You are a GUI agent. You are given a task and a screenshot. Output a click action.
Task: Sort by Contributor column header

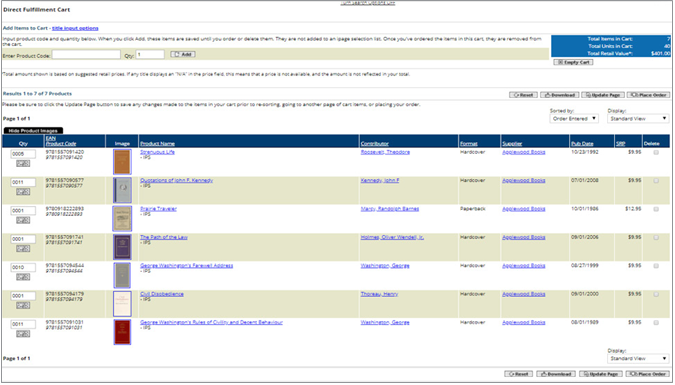point(375,144)
